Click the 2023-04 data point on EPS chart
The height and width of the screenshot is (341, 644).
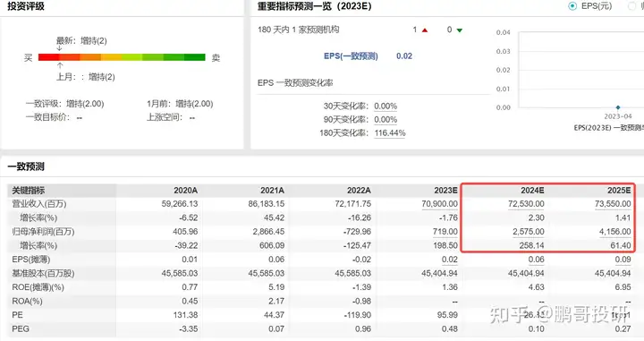(618, 107)
